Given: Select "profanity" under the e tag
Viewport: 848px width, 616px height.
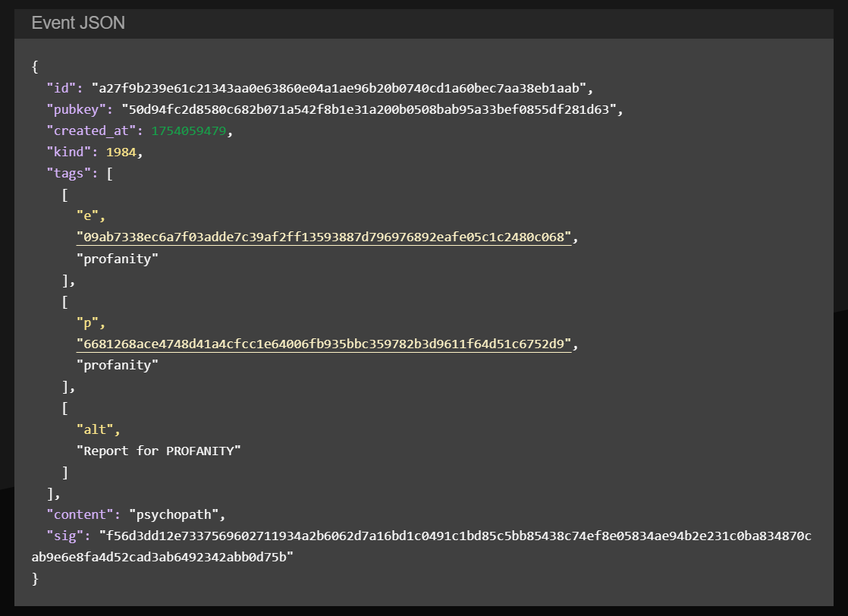Looking at the screenshot, I should [x=118, y=259].
